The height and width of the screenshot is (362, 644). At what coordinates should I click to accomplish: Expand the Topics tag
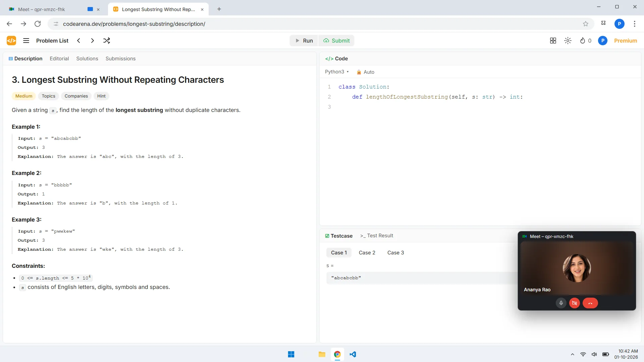click(x=49, y=96)
